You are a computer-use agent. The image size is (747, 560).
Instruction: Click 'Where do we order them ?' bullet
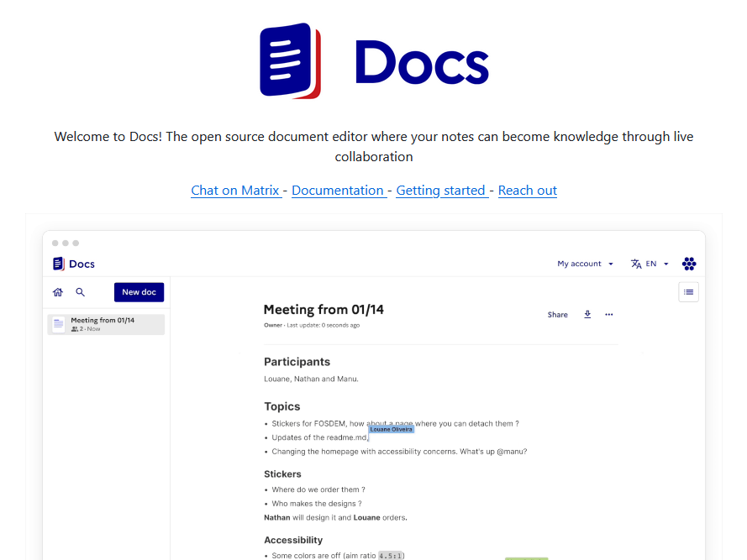[318, 489]
